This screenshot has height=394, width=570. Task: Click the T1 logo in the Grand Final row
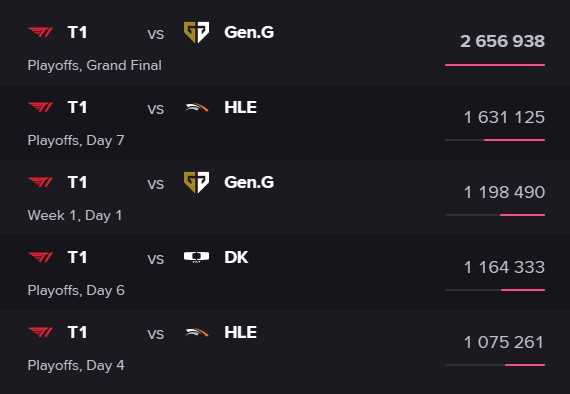click(x=41, y=32)
